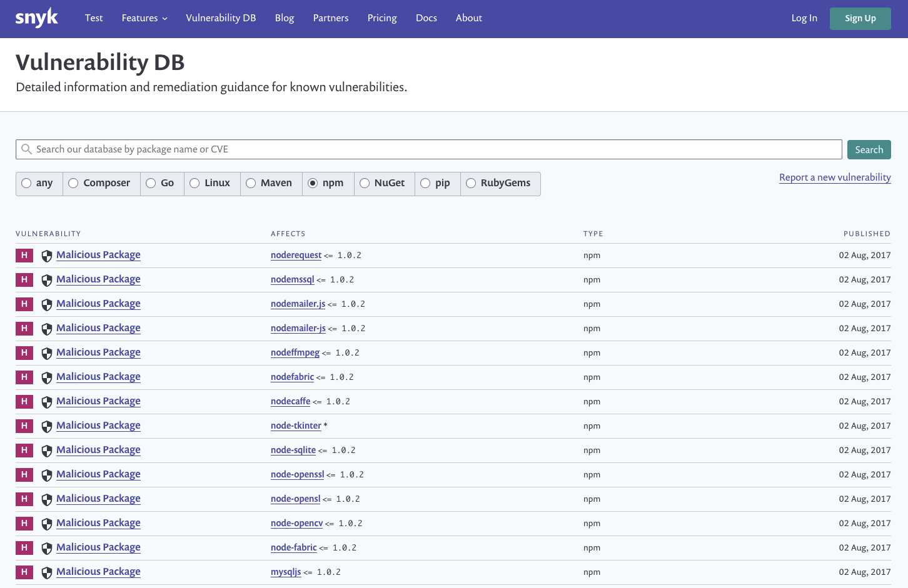
Task: Open the node-opencv package link
Action: [x=297, y=523]
